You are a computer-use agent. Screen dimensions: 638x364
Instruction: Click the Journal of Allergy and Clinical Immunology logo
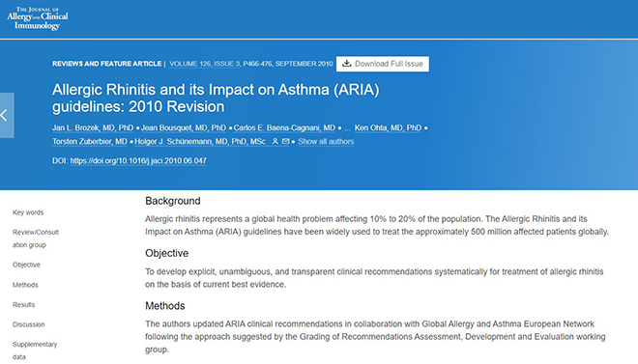38,18
